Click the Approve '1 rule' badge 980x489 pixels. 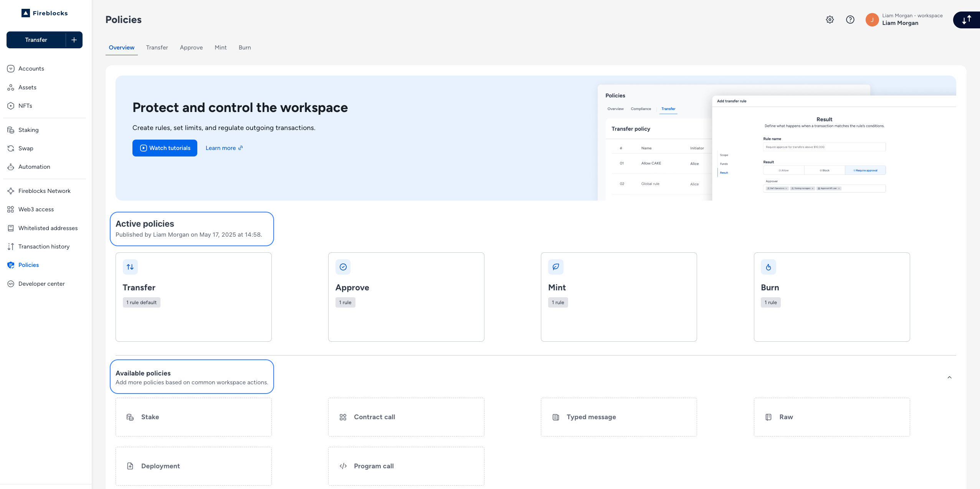click(x=345, y=303)
